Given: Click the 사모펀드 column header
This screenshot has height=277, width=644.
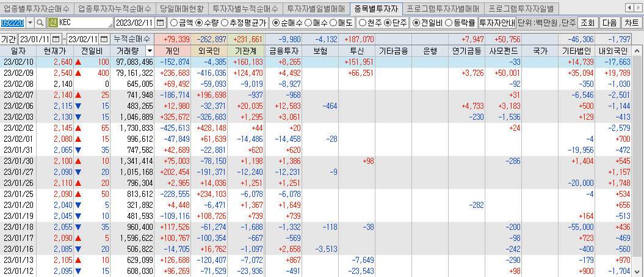Looking at the screenshot, I should pyautogui.click(x=504, y=51).
